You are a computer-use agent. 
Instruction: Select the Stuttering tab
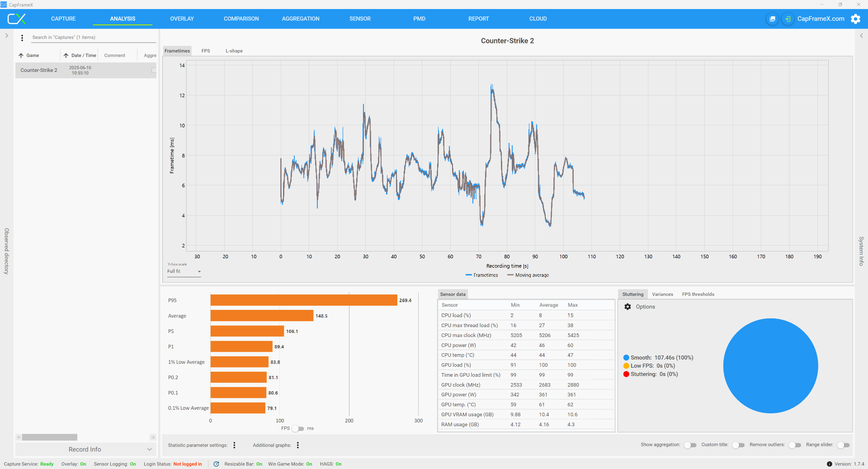pos(633,294)
